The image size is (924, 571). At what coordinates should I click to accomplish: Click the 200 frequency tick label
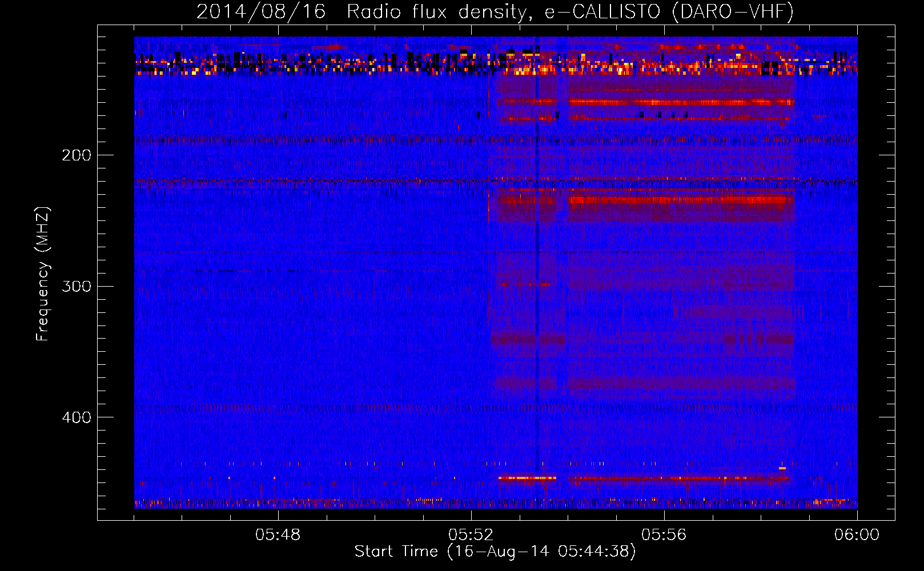coord(77,155)
